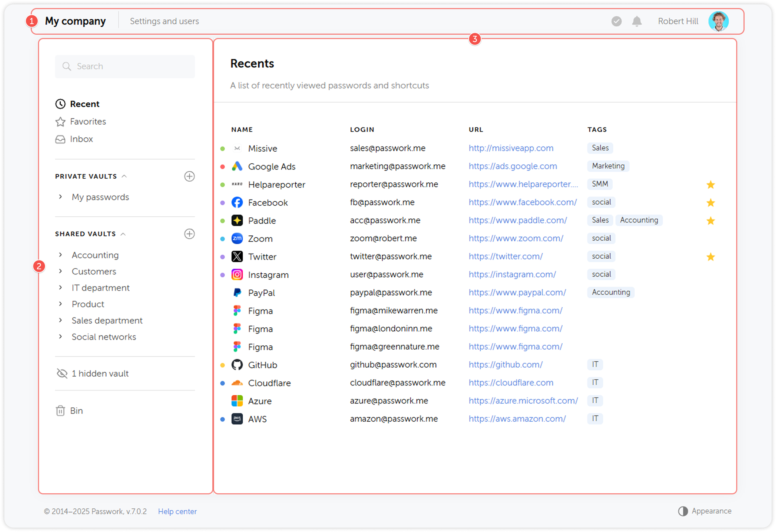Screen dimensions: 776x532
Task: Click the Facebook icon next to fb@passwork.me
Action: coord(237,202)
